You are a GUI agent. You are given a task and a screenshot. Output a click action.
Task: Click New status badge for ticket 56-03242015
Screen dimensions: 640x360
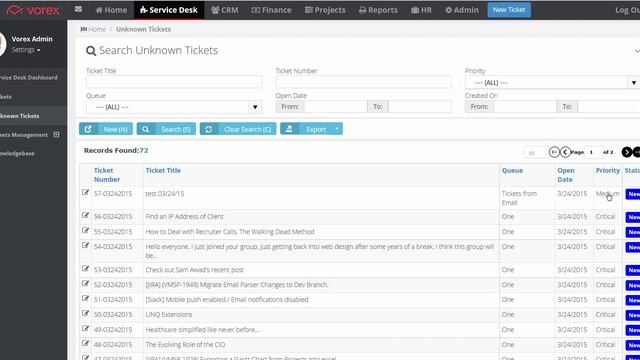point(633,217)
